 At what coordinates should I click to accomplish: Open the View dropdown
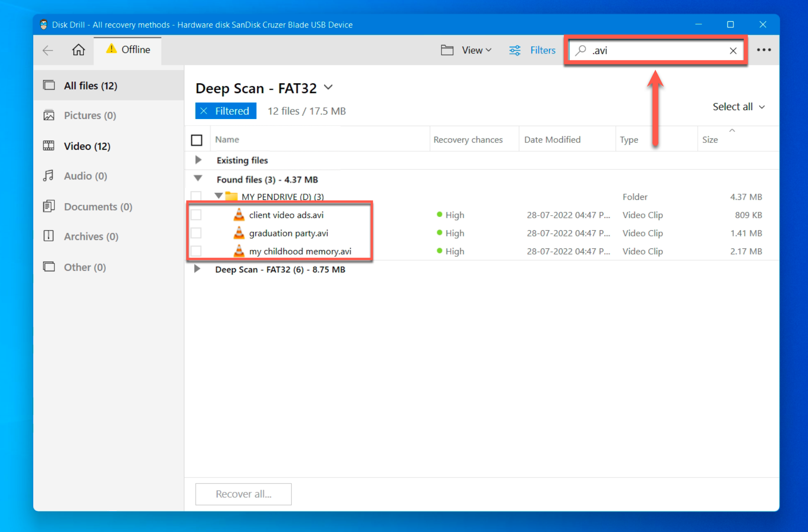click(477, 50)
